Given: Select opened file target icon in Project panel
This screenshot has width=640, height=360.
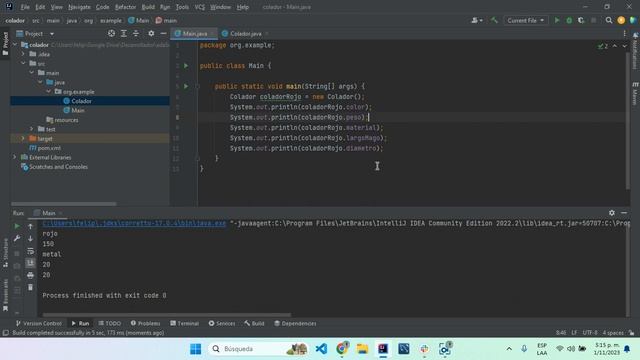Looking at the screenshot, I should (111, 33).
